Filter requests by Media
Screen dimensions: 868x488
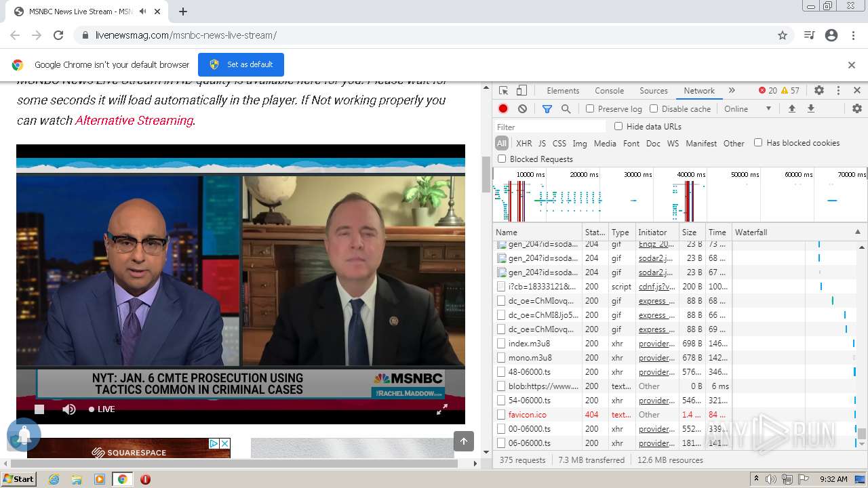605,143
